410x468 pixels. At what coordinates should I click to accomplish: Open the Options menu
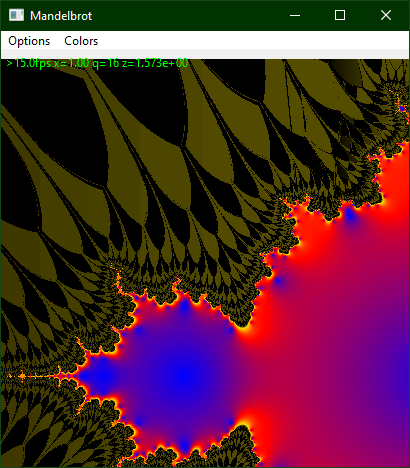click(29, 41)
